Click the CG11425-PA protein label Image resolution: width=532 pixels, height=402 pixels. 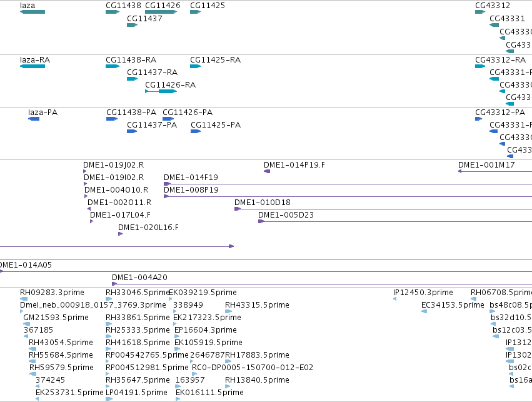pyautogui.click(x=216, y=125)
